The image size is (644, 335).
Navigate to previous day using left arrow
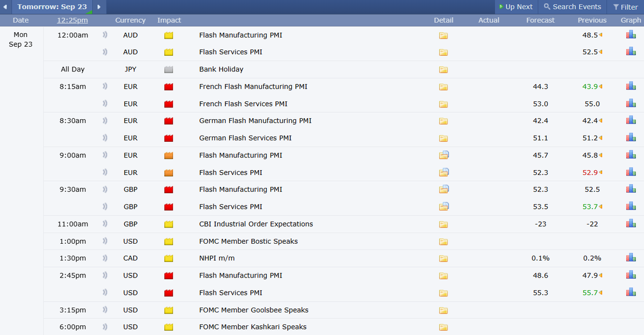click(5, 7)
